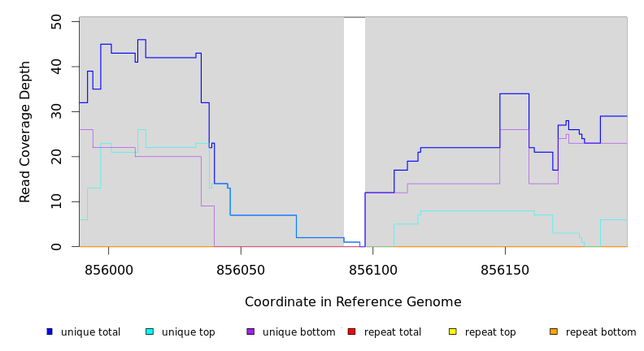
Task: Select the 'unique bottom' legend label
Action: point(298,332)
